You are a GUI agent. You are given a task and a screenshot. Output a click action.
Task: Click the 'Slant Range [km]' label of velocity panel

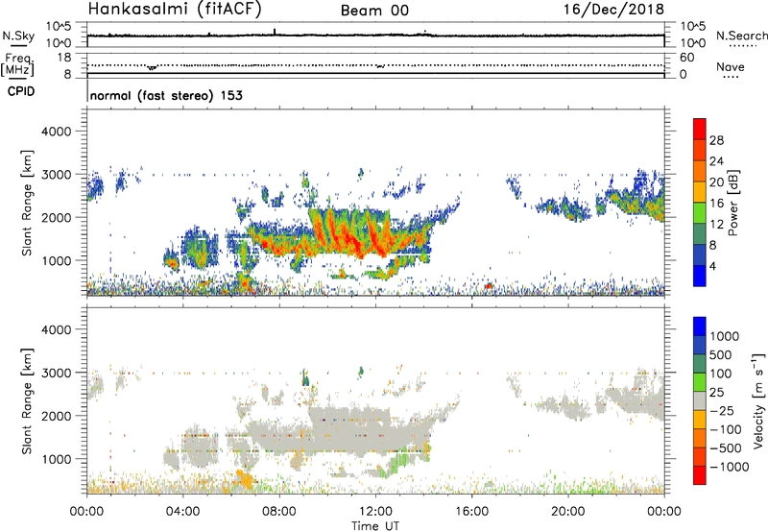[x=27, y=401]
